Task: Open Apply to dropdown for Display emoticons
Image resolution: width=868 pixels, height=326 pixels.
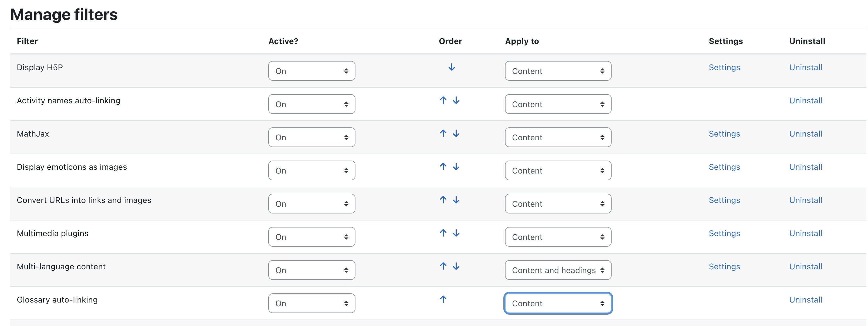Action: tap(558, 170)
